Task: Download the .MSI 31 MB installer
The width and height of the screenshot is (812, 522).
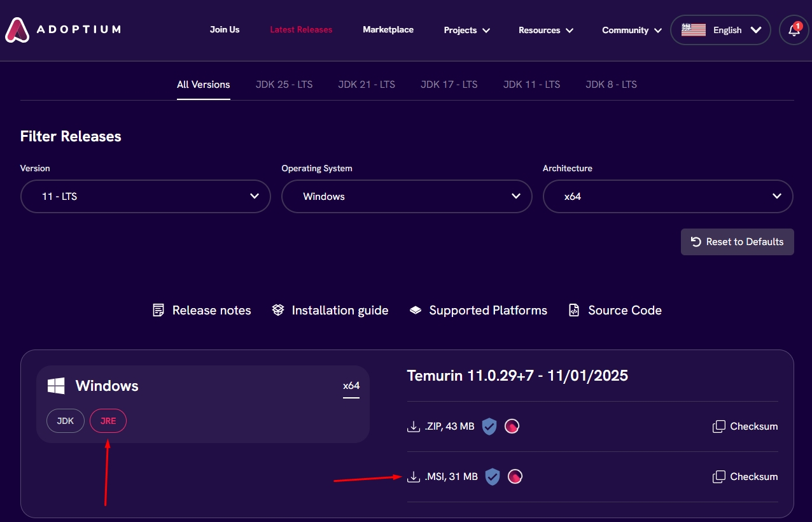Action: 442,477
